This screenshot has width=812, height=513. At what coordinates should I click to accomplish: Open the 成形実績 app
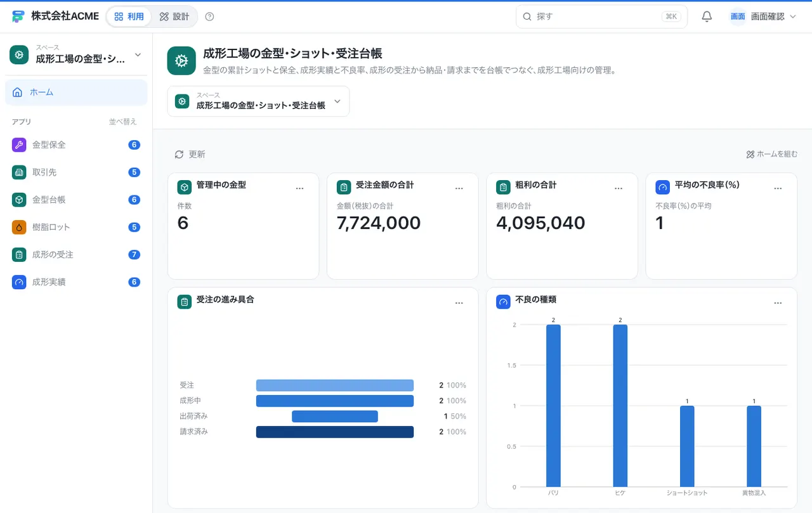pos(76,282)
